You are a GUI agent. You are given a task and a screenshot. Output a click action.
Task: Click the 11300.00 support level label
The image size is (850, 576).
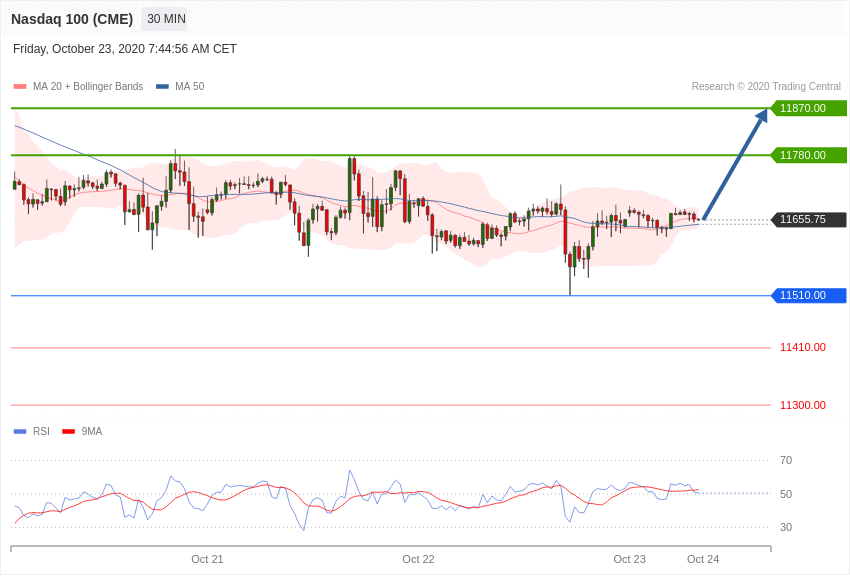pyautogui.click(x=803, y=405)
